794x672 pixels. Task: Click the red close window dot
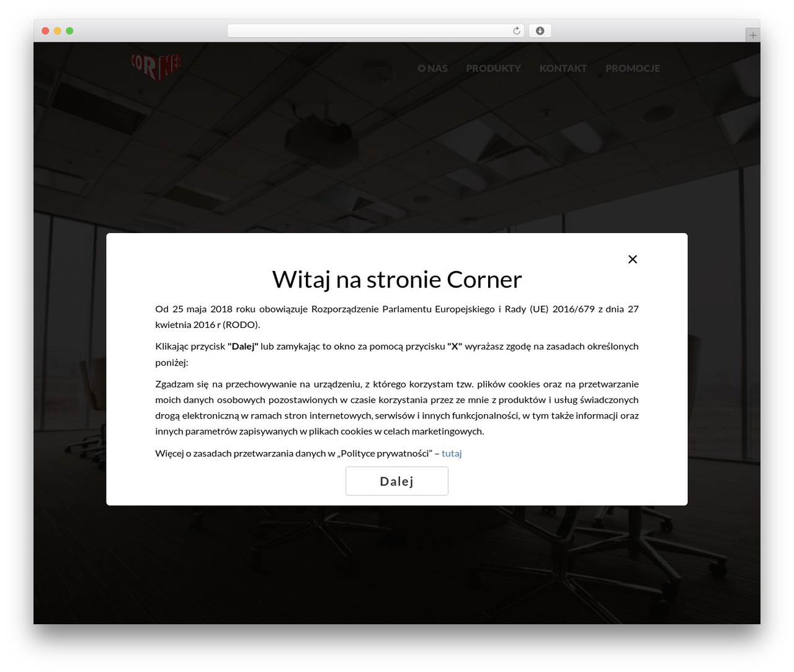click(45, 31)
